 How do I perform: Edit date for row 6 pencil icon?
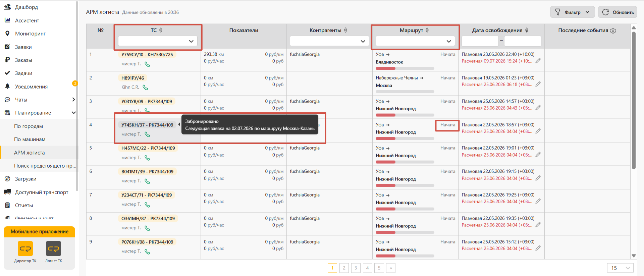[538, 178]
